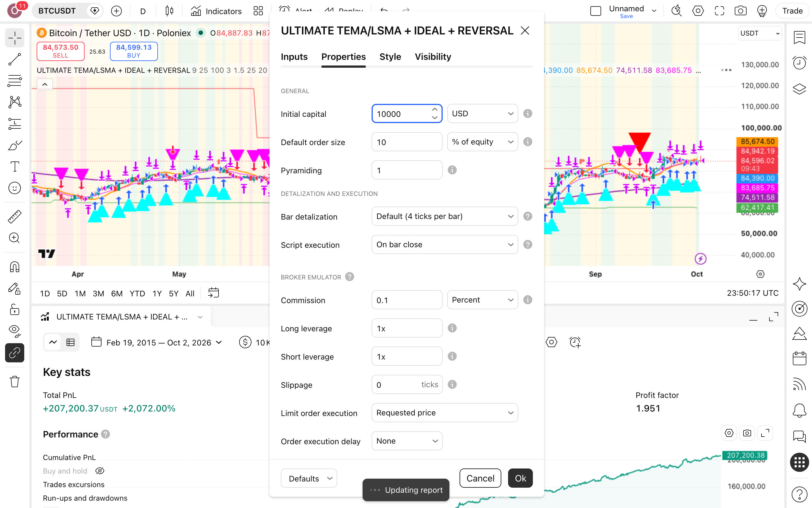This screenshot has height=508, width=812.
Task: Switch to the Visibility tab
Action: (x=433, y=57)
